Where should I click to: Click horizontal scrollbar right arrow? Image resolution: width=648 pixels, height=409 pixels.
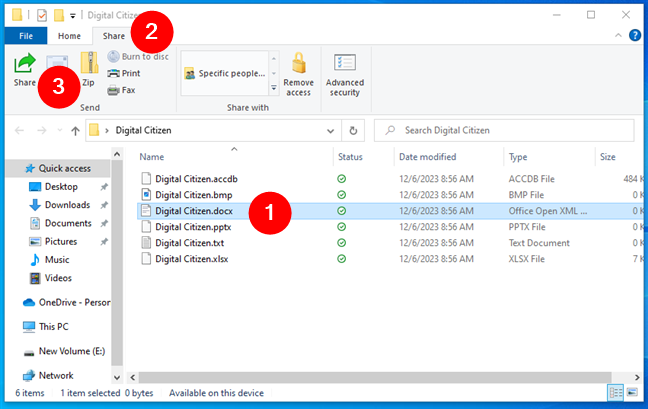tap(637, 377)
